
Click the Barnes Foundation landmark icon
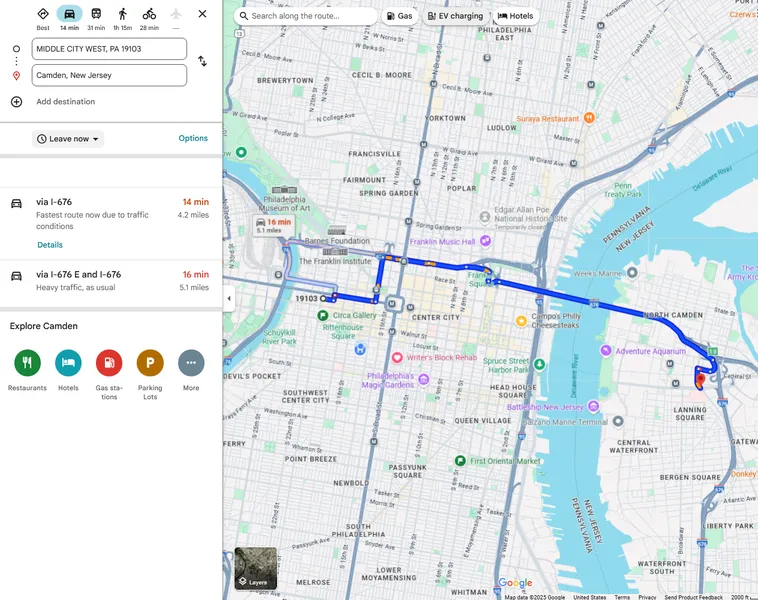click(337, 230)
